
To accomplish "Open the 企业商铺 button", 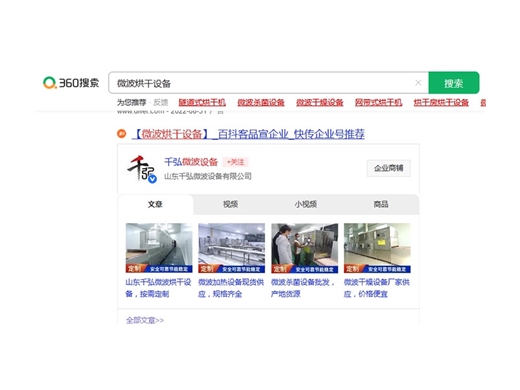I will (389, 168).
